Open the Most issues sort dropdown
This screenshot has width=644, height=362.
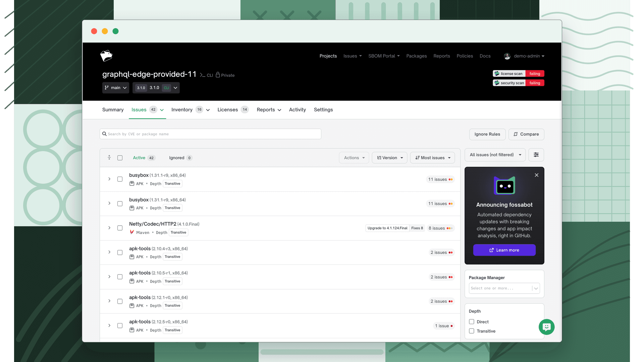[432, 158]
